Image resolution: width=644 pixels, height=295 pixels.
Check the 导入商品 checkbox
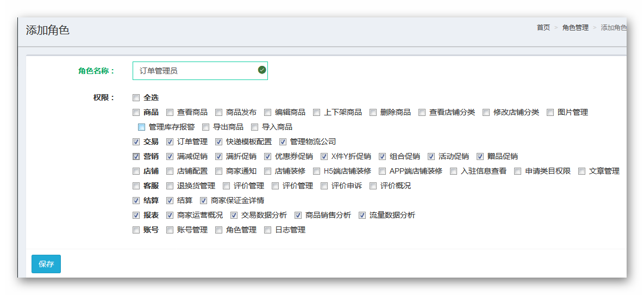pyautogui.click(x=255, y=127)
